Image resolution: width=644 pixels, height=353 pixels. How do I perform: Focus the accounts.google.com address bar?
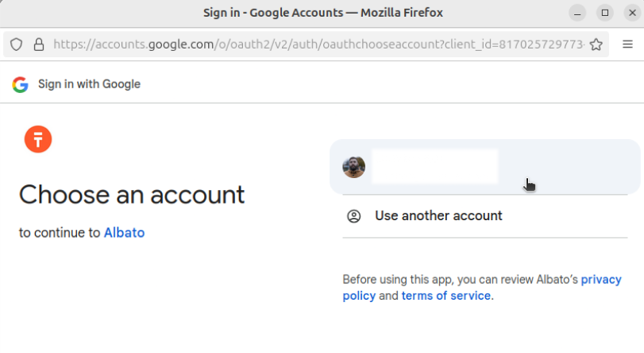(x=318, y=45)
